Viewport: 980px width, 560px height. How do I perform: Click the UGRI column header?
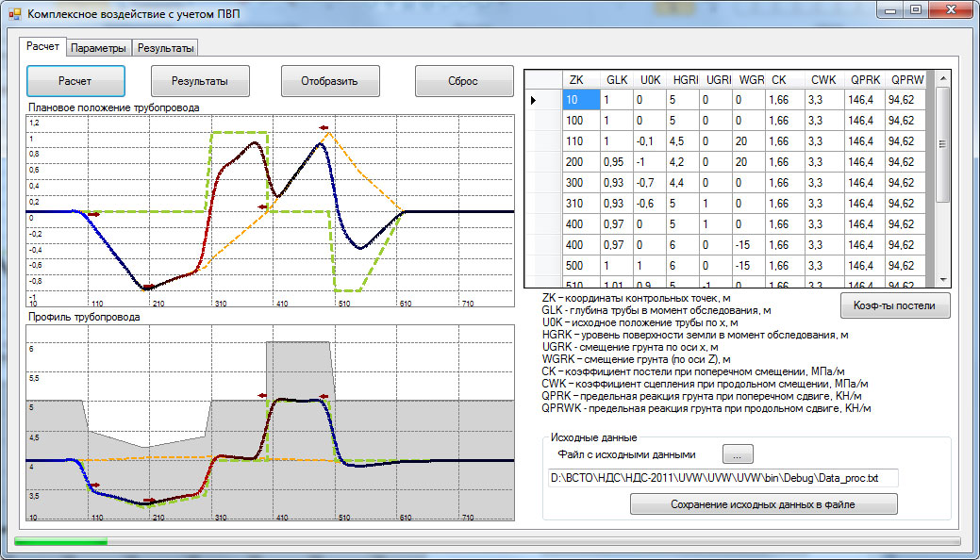coord(718,80)
